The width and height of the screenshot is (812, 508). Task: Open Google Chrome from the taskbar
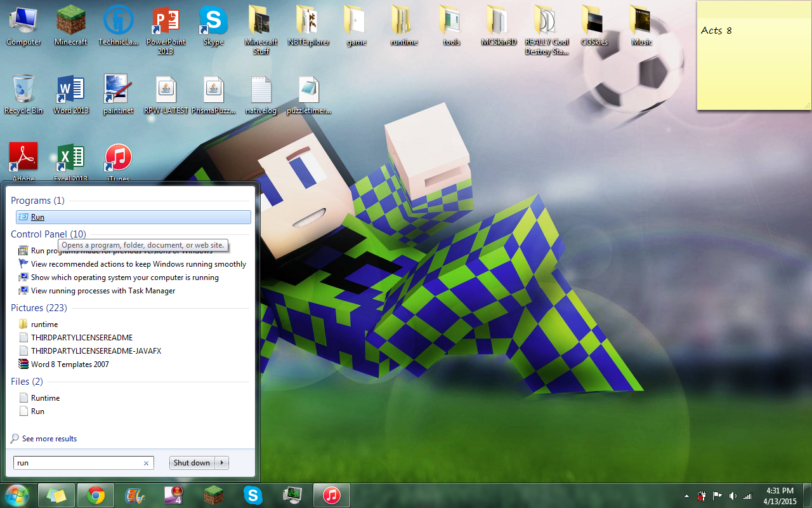point(96,495)
